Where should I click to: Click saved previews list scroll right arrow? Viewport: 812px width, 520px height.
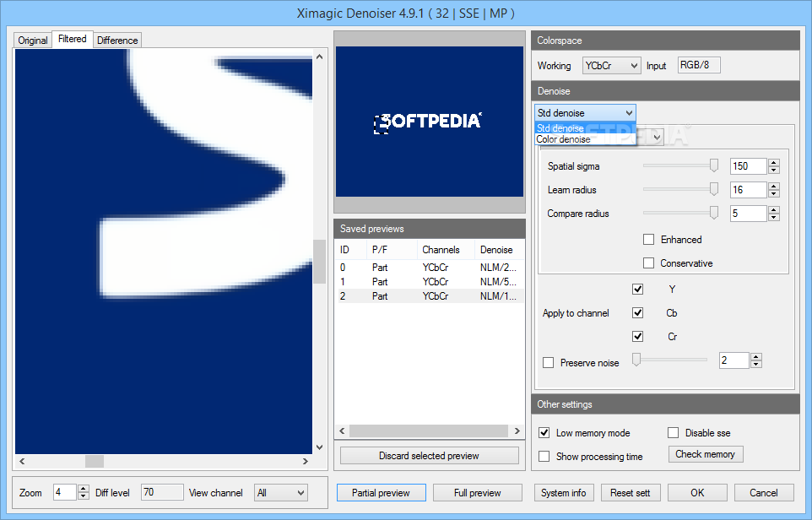point(517,431)
